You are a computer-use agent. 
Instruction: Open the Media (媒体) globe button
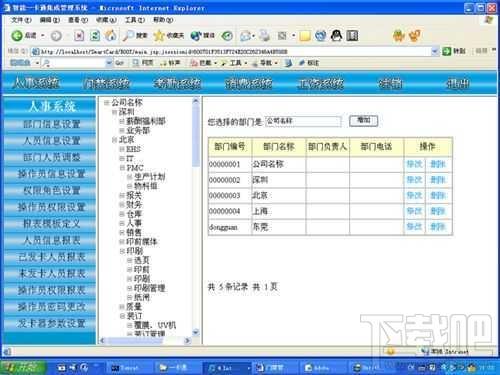(x=202, y=35)
